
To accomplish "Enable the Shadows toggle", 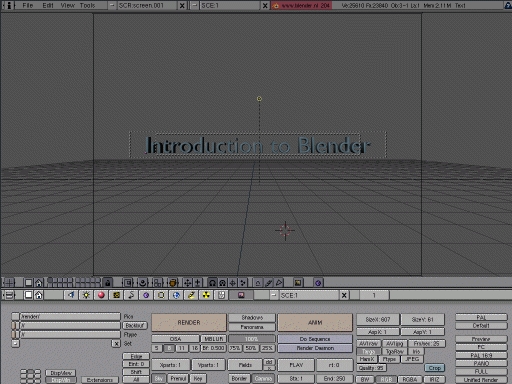I will pos(252,318).
